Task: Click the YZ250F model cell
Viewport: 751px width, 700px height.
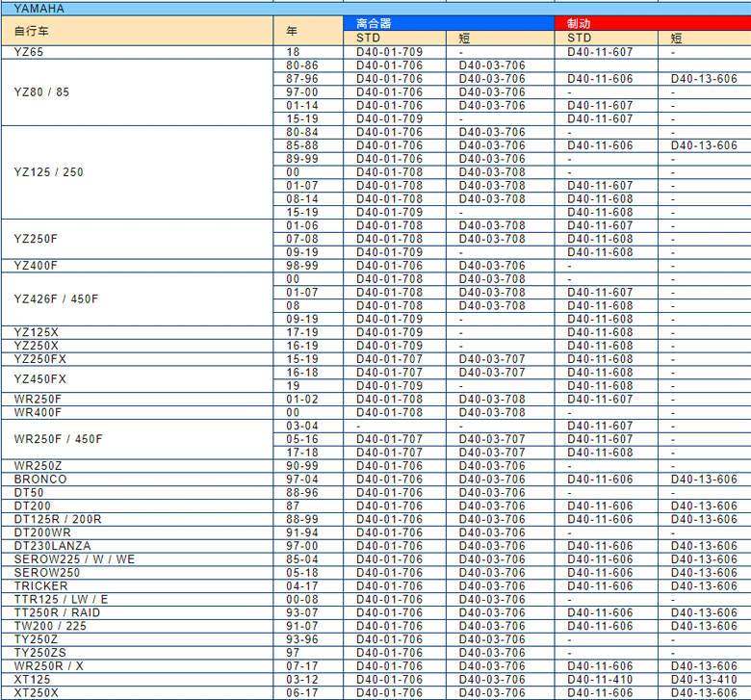Action: tap(137, 239)
